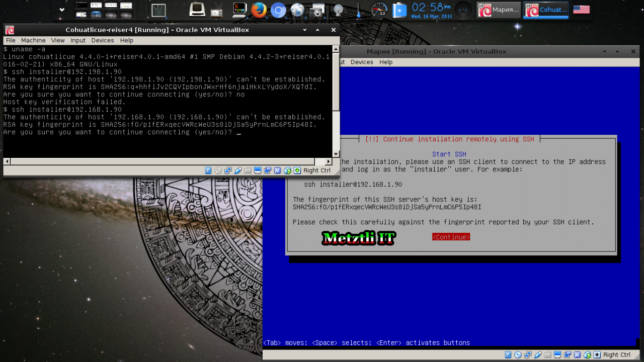Click hard disk icon in Мария status bar

click(x=508, y=355)
